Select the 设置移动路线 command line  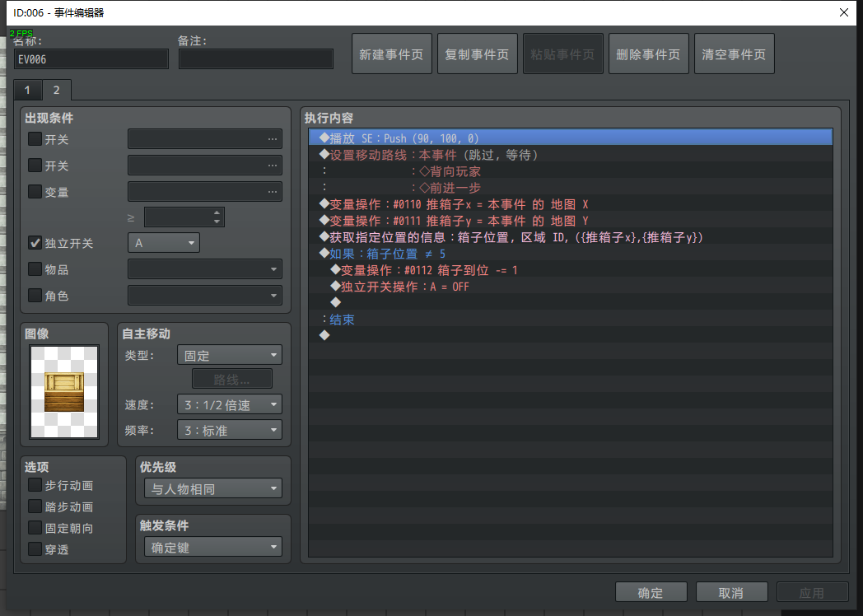pos(571,155)
